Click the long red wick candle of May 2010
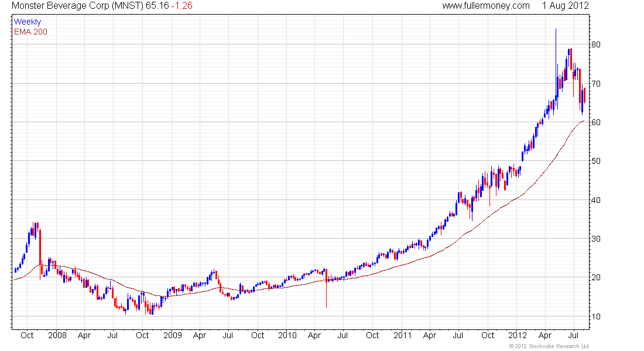 point(327,288)
